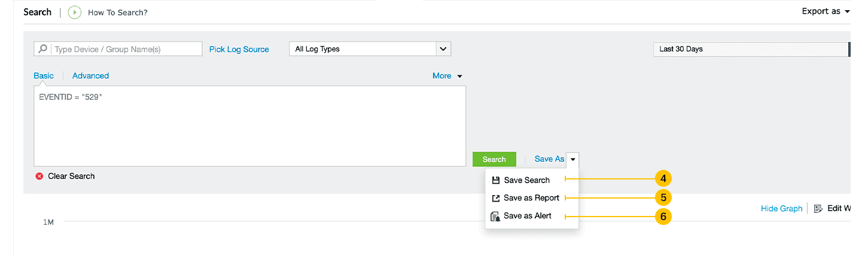The width and height of the screenshot is (868, 265).
Task: Click the magnifier icon in device field
Action: coord(42,49)
